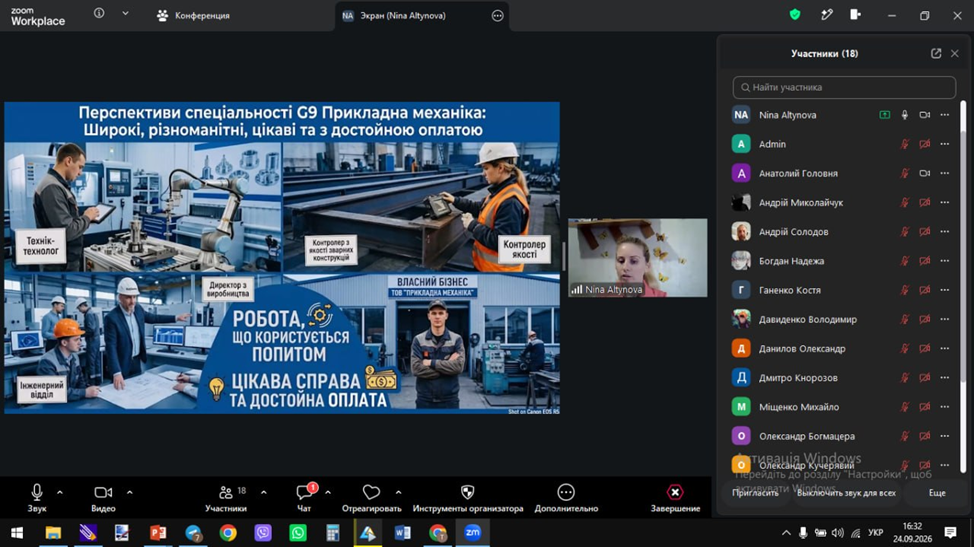Open the Еще button in participants panel
974x547 pixels.
click(937, 493)
